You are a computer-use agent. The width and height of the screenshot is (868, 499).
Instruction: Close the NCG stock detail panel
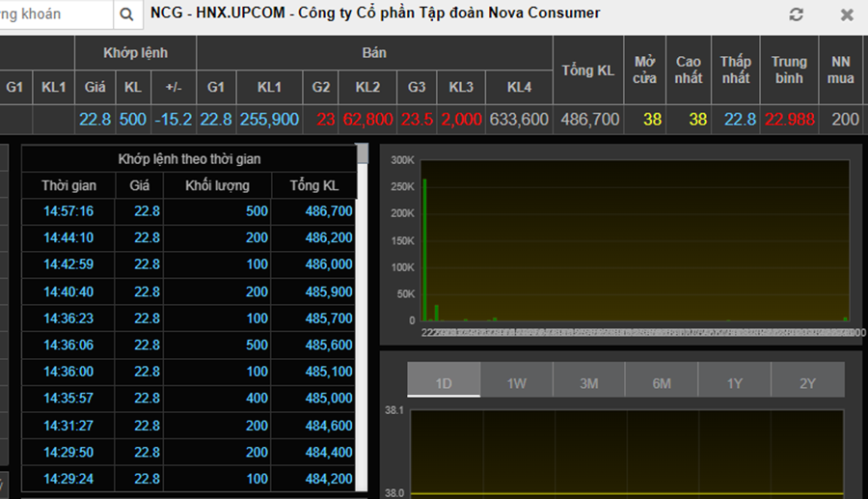(x=847, y=14)
